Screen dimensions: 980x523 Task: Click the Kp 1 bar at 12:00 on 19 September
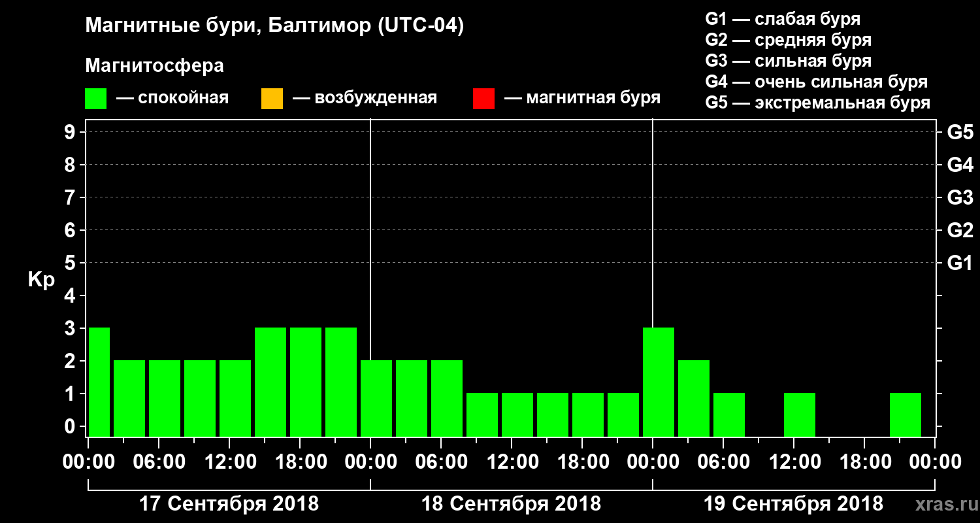coord(800,414)
